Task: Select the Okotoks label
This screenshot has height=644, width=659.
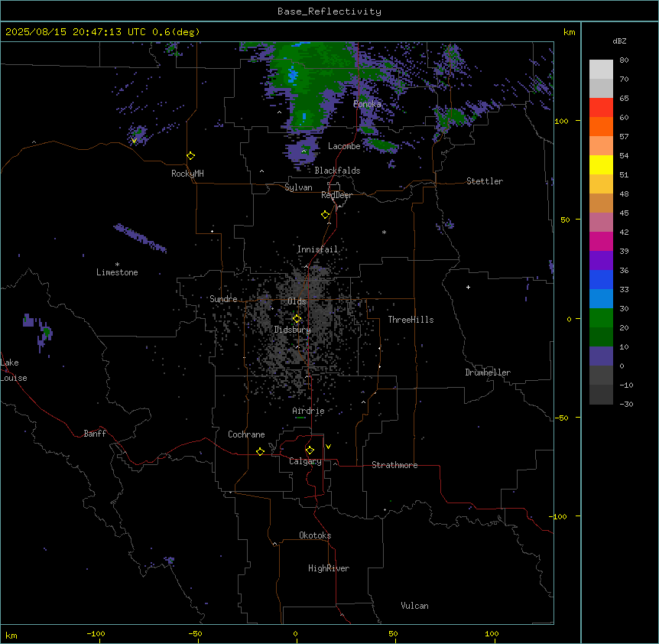Action: point(315,535)
